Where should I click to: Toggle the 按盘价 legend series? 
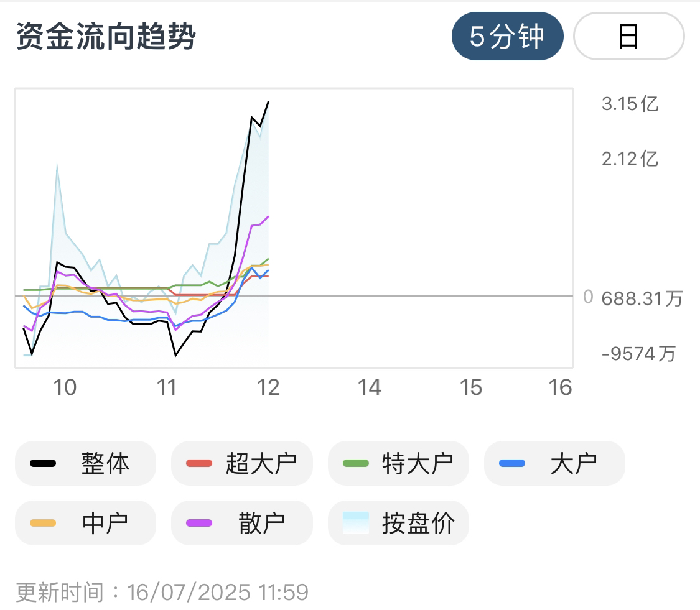coord(398,522)
